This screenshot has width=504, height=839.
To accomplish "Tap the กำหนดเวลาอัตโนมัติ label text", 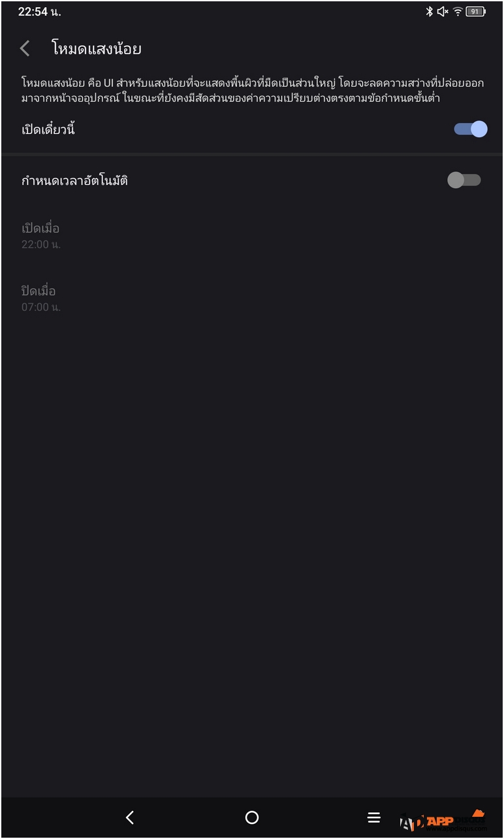I will tap(74, 180).
